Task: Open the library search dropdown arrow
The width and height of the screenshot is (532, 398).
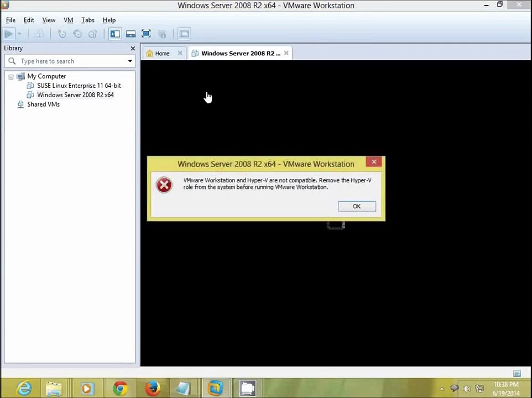Action: (x=130, y=61)
